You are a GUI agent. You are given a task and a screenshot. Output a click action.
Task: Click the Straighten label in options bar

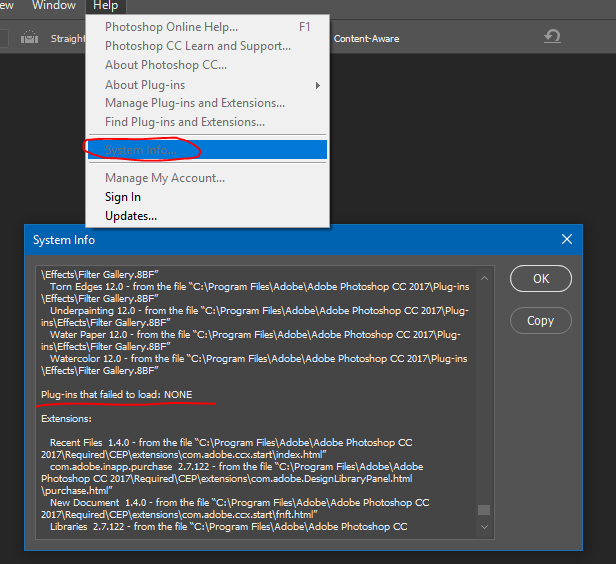68,38
